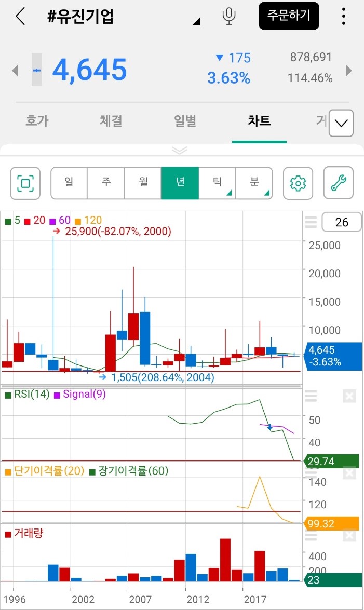
Task: Open the 일별 tab
Action: tap(185, 120)
